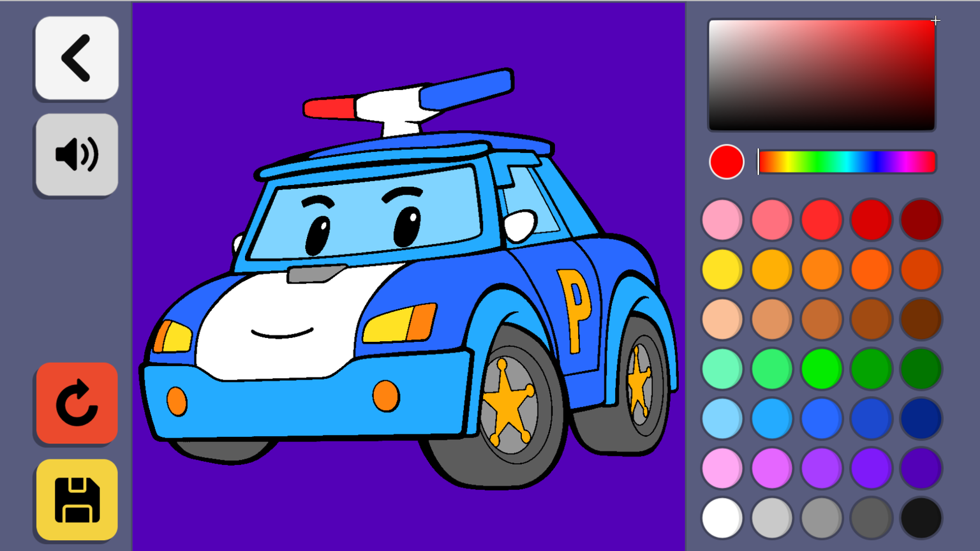
Task: Pick the dark maroon red swatch
Action: [921, 219]
